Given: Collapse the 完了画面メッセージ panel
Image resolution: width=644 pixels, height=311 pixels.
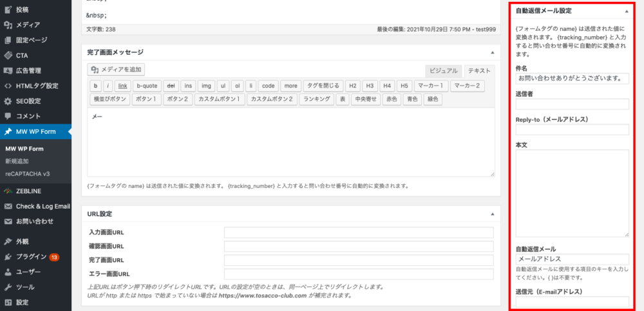Looking at the screenshot, I should point(491,52).
